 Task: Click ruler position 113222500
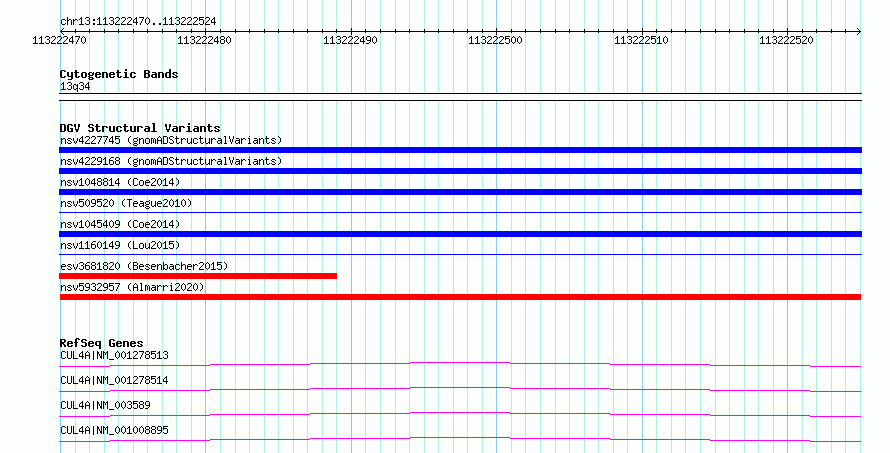(x=496, y=40)
